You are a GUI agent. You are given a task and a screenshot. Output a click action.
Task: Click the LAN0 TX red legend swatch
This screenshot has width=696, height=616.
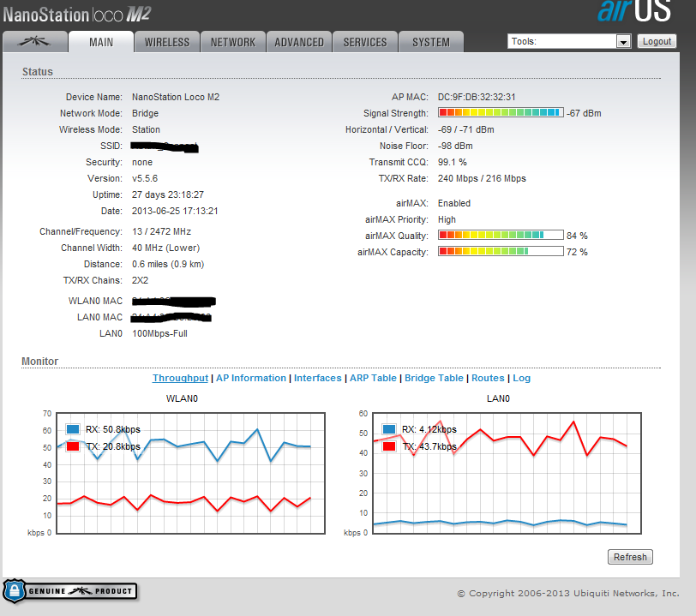click(389, 446)
